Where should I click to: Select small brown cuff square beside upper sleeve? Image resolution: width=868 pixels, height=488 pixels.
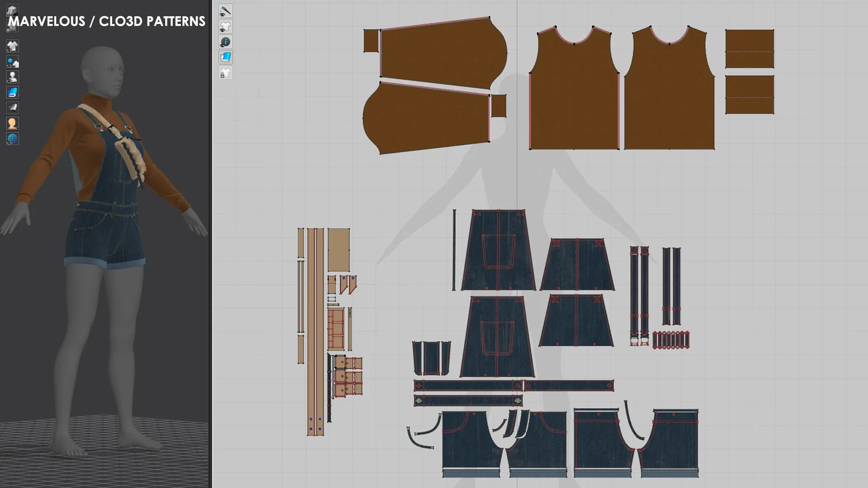point(371,41)
